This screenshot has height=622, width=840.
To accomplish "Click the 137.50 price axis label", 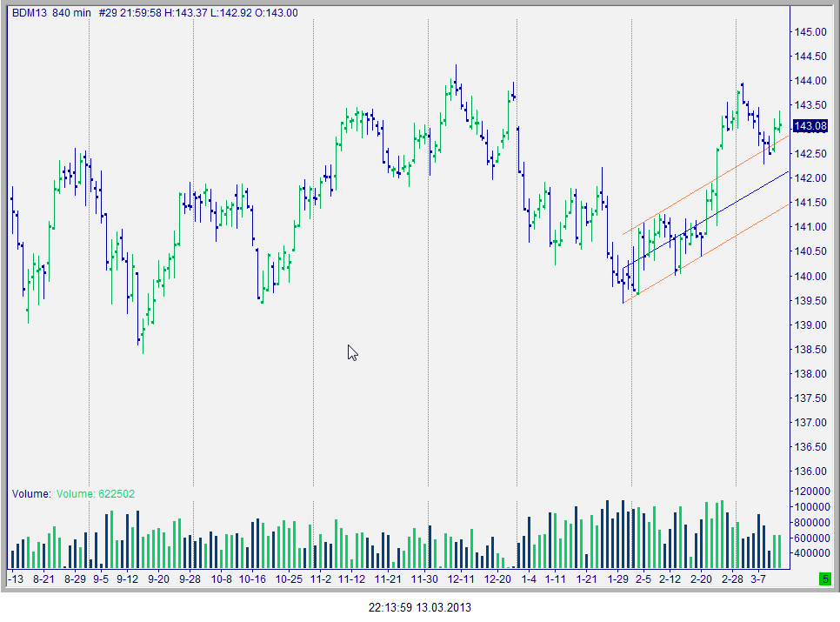I will pos(810,398).
